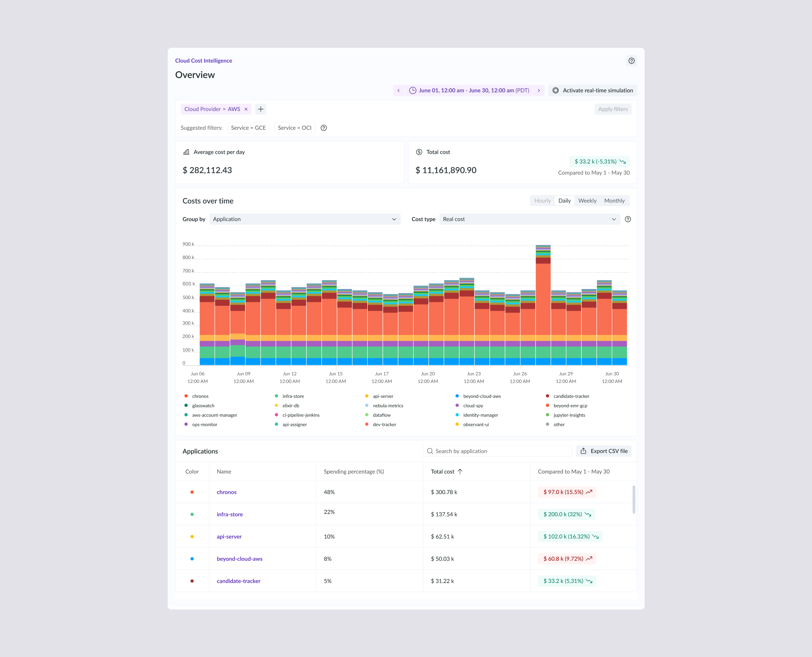Toggle the dataflow legend series
The height and width of the screenshot is (657, 812).
click(378, 415)
